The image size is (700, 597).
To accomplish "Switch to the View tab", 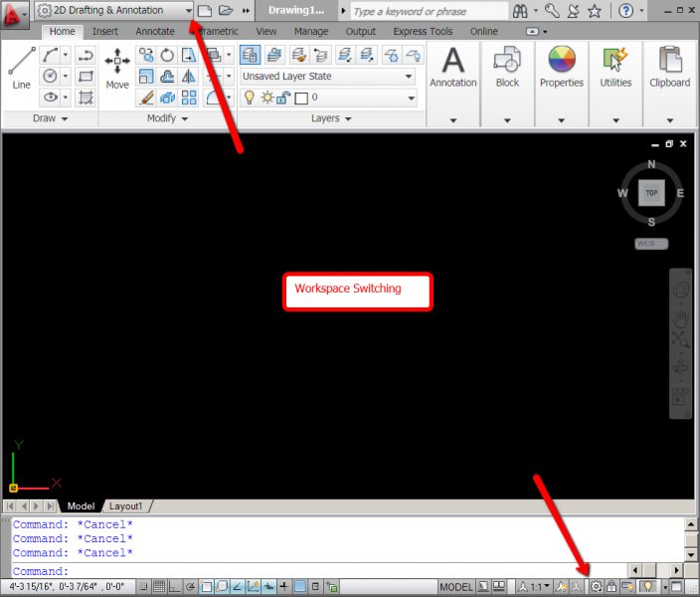I will [x=266, y=31].
